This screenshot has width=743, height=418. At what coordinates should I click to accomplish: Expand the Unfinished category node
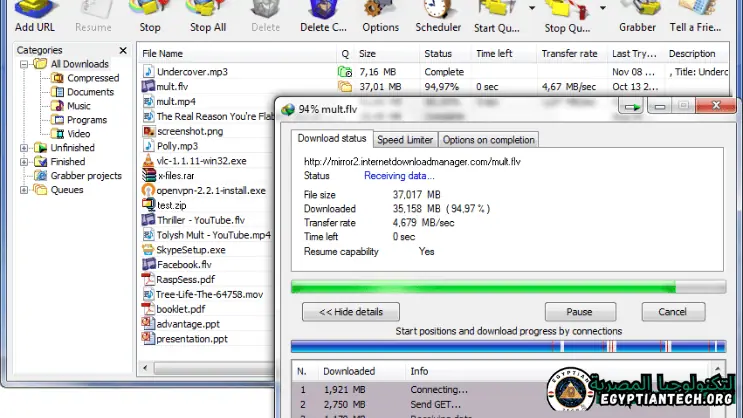coord(24,148)
